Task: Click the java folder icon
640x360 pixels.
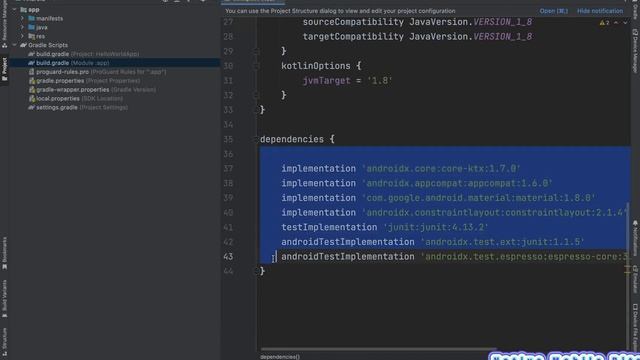Action: point(31,27)
